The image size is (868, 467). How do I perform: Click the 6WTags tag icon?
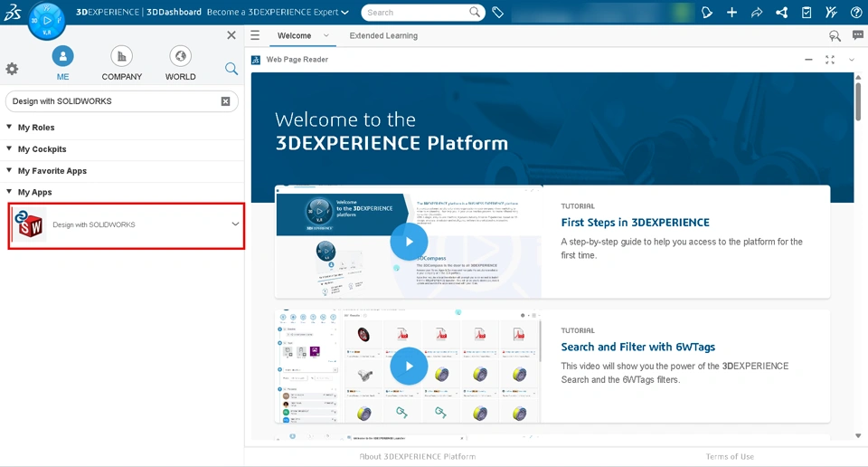pos(498,13)
